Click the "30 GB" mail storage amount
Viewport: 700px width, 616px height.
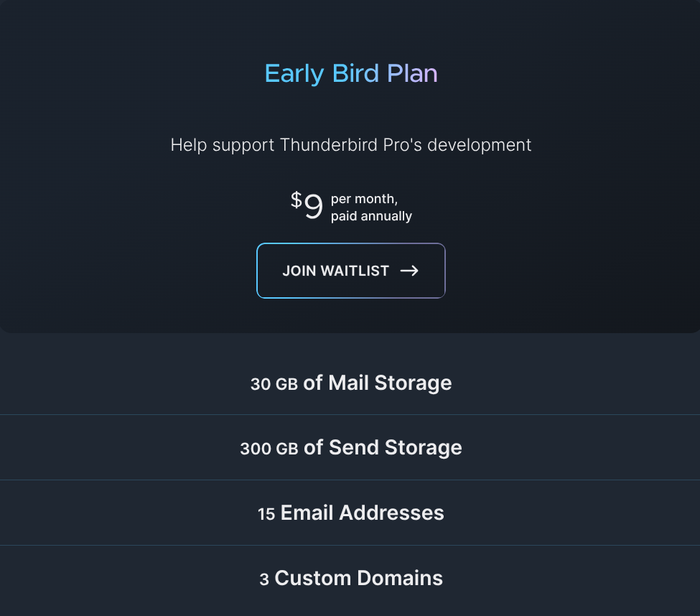click(274, 384)
